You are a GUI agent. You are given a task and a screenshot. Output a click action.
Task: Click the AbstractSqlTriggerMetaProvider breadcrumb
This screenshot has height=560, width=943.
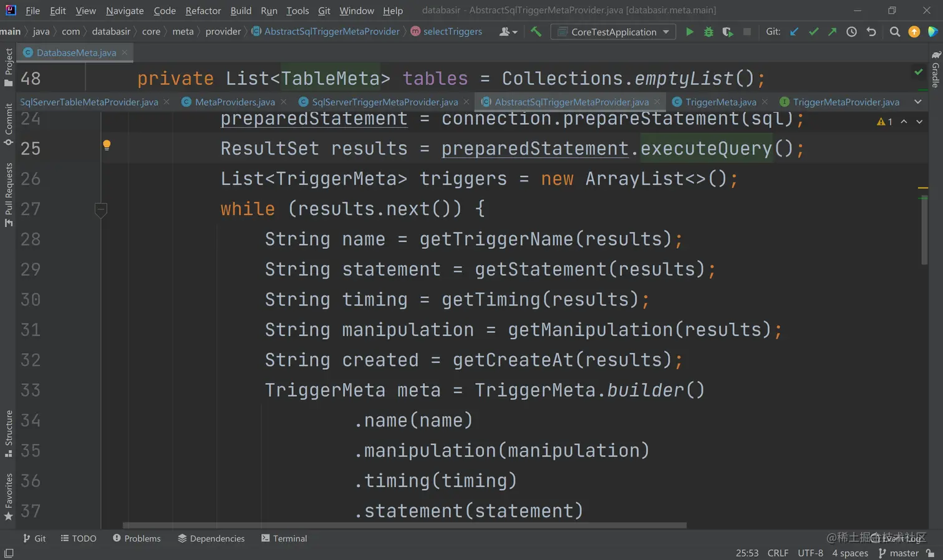click(x=326, y=31)
